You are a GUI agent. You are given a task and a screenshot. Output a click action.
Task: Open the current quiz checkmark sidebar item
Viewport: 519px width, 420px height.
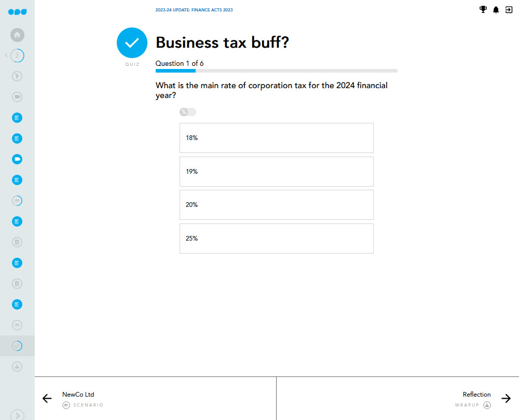pos(17,346)
